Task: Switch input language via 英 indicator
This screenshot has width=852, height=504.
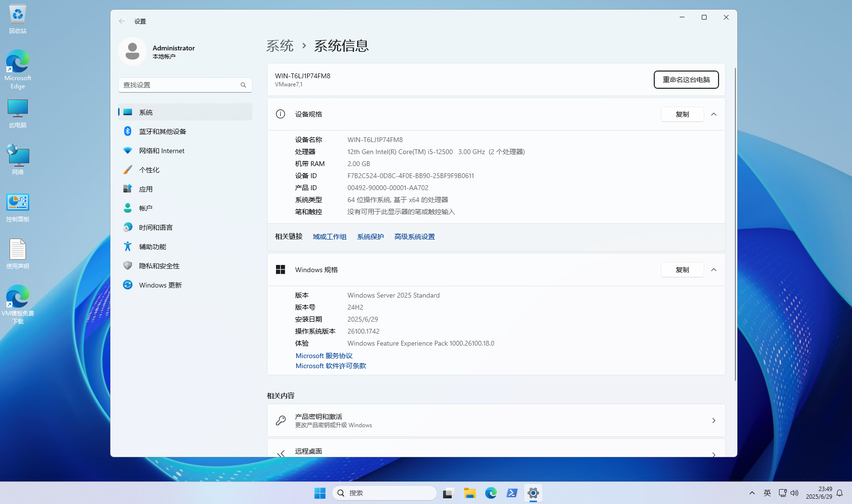Action: [x=767, y=493]
